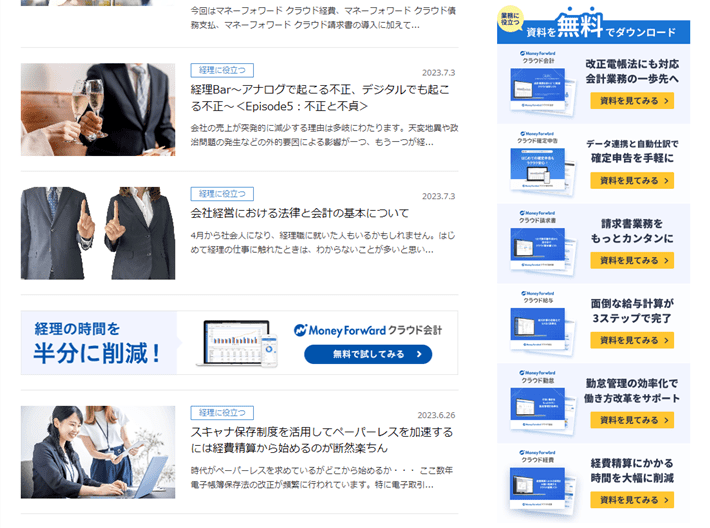Click 経理に役立つ tag above スキャナ保存 article
710x528 pixels.
(x=222, y=413)
